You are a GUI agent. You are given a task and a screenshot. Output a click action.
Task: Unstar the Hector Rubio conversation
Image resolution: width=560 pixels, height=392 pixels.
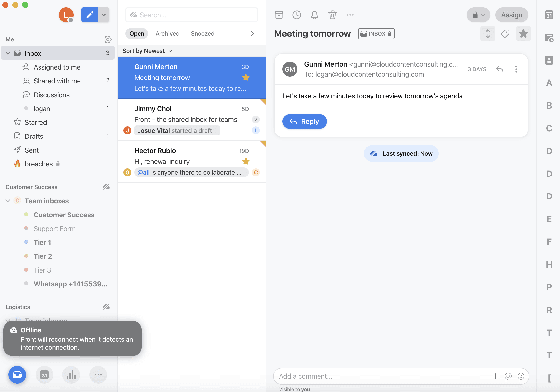(246, 161)
